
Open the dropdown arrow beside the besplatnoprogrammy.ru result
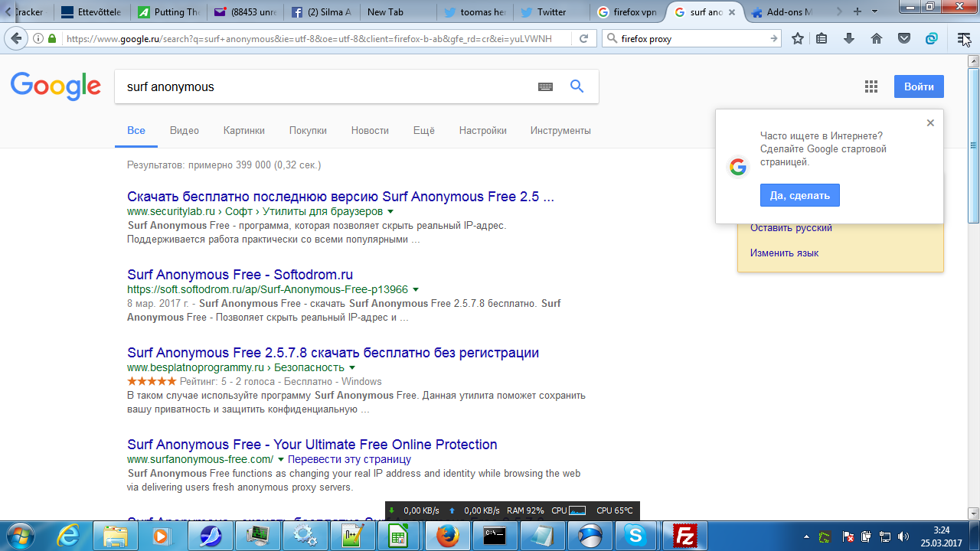tap(352, 367)
